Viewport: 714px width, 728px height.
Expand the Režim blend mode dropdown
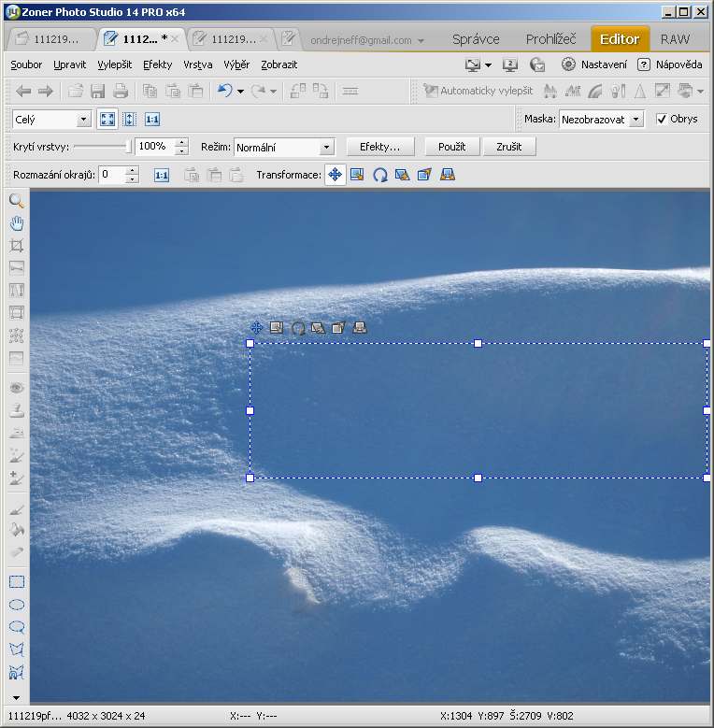[284, 148]
